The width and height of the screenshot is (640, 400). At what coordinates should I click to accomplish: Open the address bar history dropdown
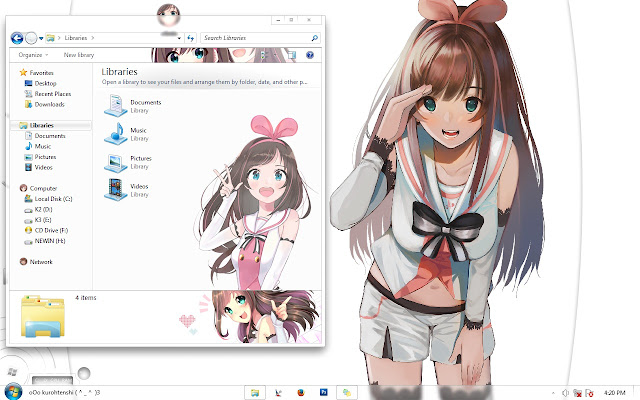tap(179, 38)
